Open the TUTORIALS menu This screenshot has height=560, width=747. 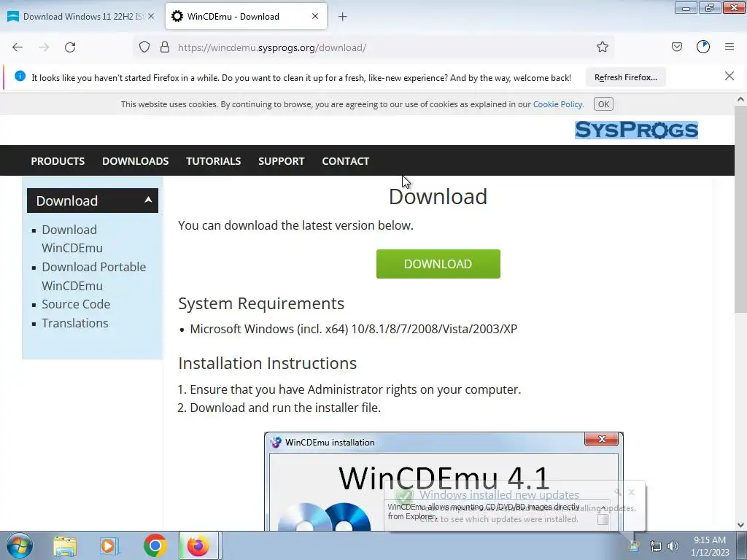pyautogui.click(x=214, y=161)
